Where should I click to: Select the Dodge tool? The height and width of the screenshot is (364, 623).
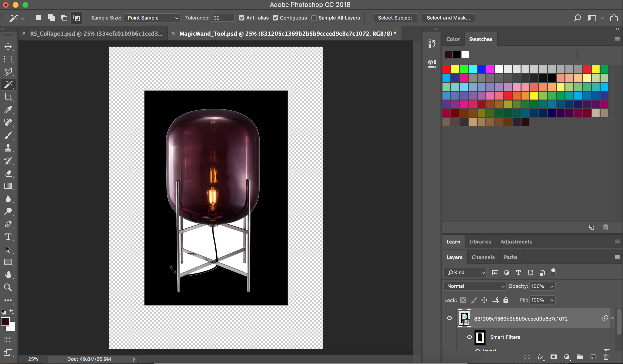tap(8, 212)
